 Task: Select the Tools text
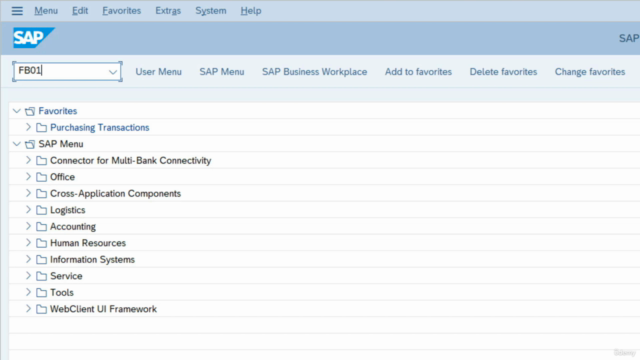pyautogui.click(x=62, y=293)
